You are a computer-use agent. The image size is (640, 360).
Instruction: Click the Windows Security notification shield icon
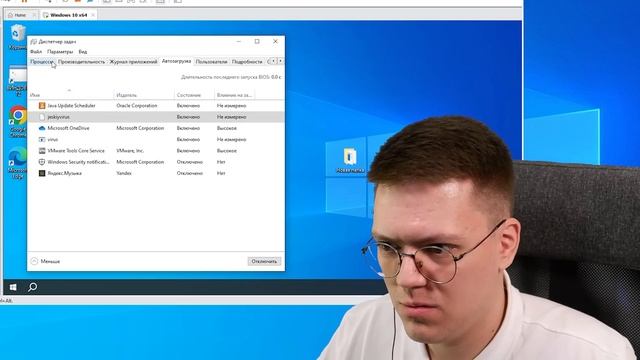click(x=42, y=162)
